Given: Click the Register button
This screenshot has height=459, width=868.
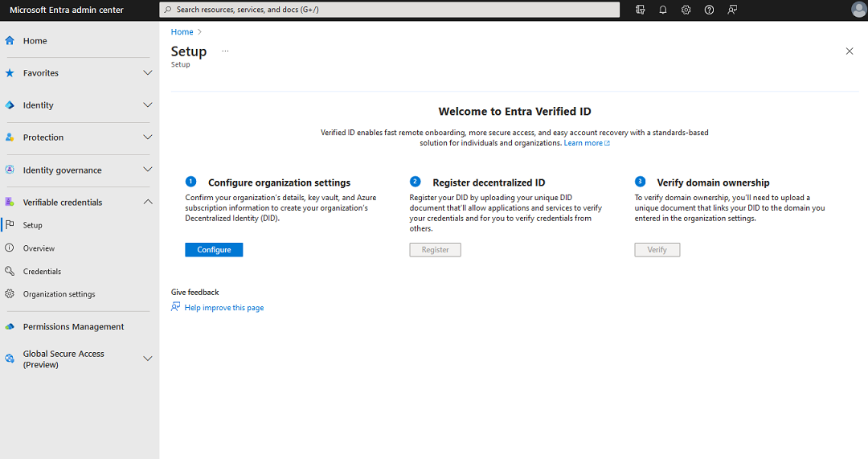Looking at the screenshot, I should [435, 250].
